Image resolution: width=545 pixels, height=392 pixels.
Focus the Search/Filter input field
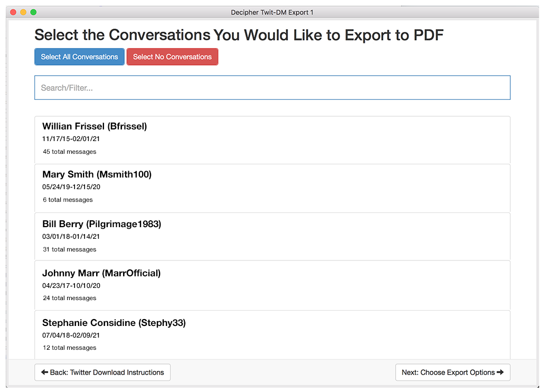tap(272, 88)
